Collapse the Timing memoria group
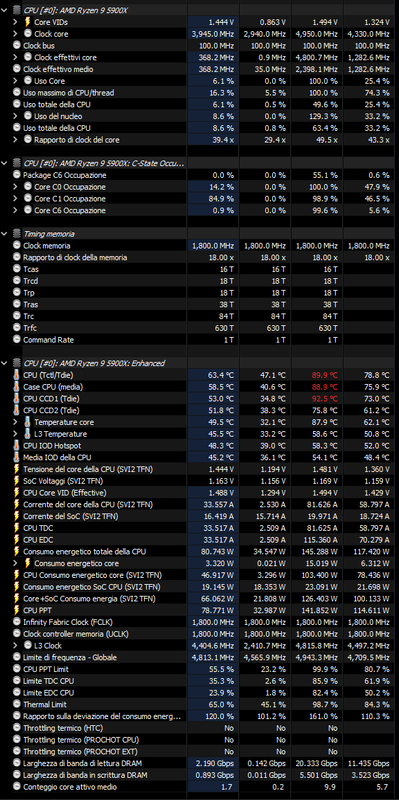 tap(5, 234)
